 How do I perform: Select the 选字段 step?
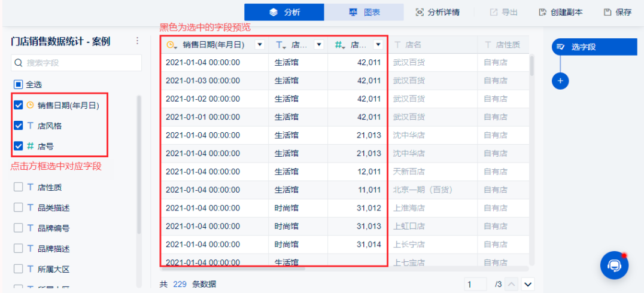point(594,47)
